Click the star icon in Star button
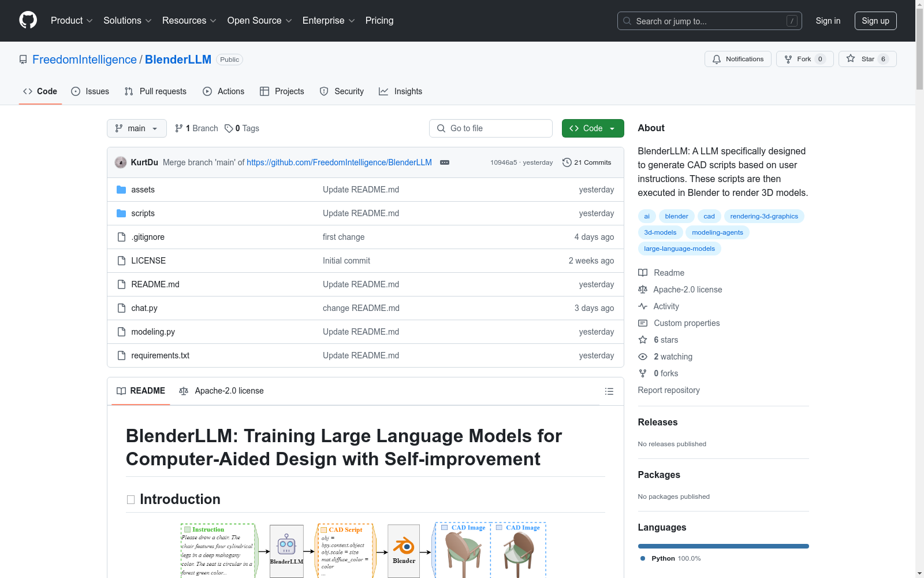 click(851, 58)
